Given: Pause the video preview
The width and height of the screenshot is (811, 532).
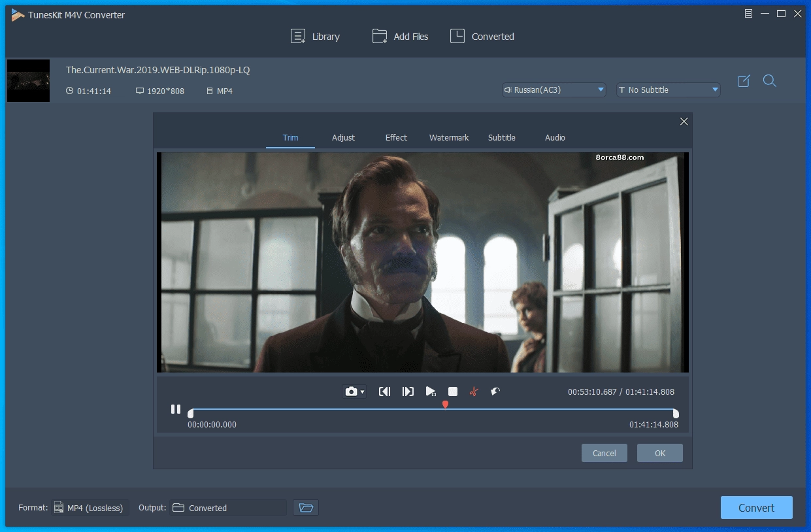Looking at the screenshot, I should pyautogui.click(x=176, y=409).
